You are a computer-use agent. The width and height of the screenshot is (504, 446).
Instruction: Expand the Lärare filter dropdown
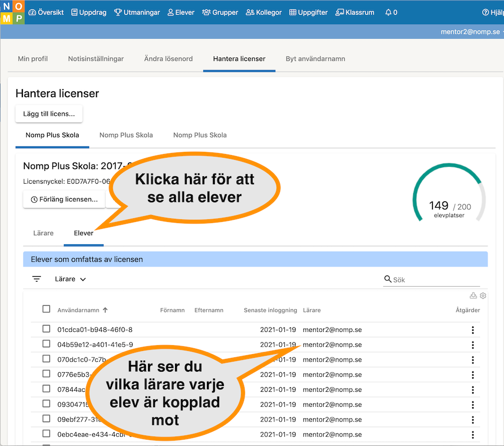pyautogui.click(x=71, y=279)
